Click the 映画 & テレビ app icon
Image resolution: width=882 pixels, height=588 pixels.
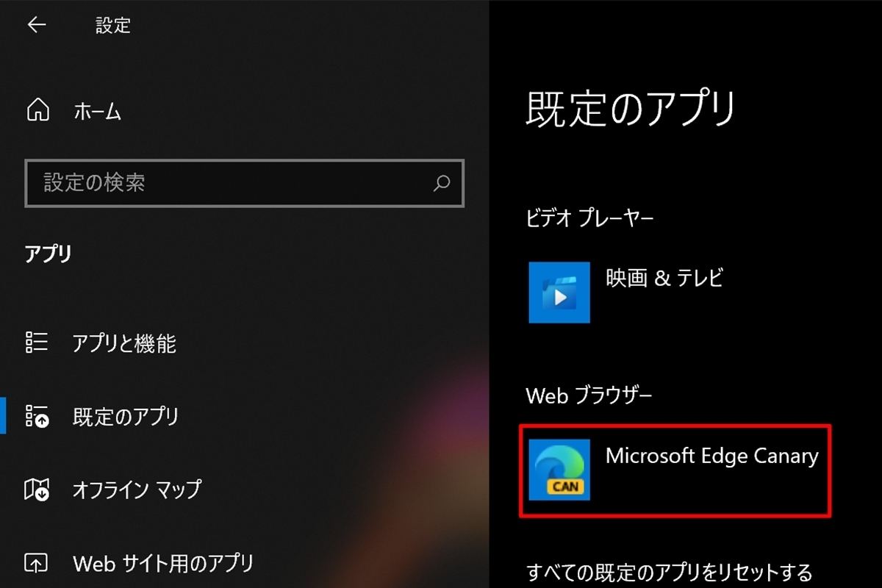559,292
